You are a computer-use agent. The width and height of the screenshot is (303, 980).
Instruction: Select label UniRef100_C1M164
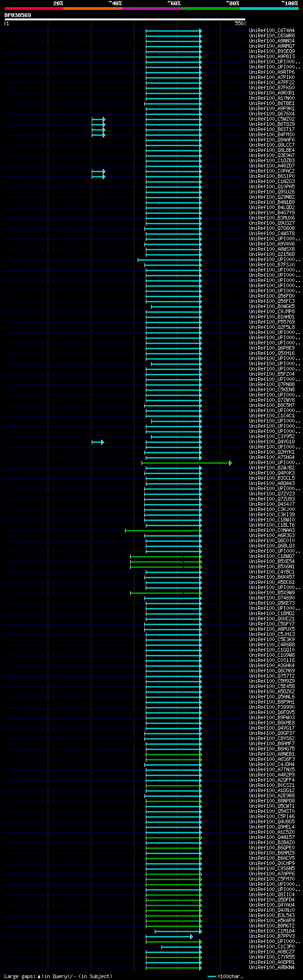tap(272, 931)
